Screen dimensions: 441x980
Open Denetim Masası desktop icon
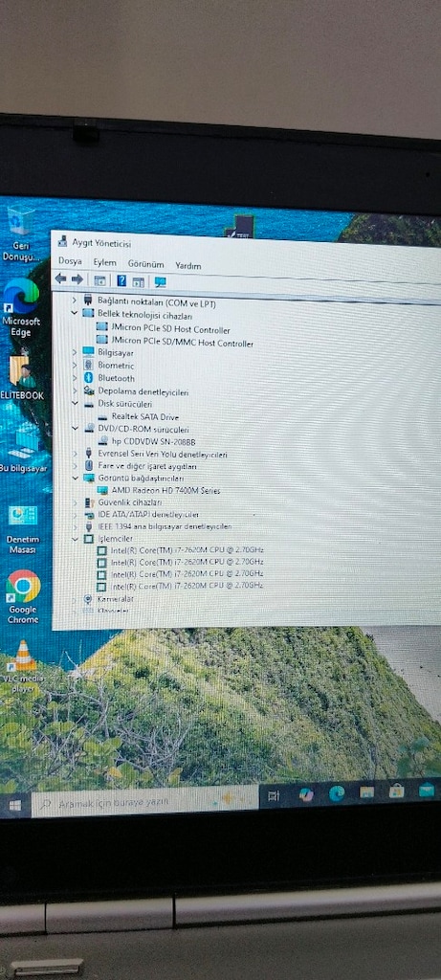coord(23,528)
